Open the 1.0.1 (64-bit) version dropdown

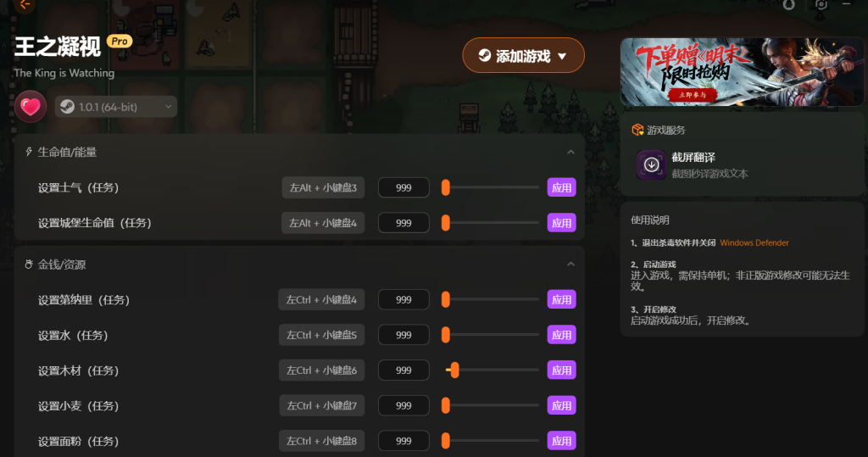tap(116, 107)
